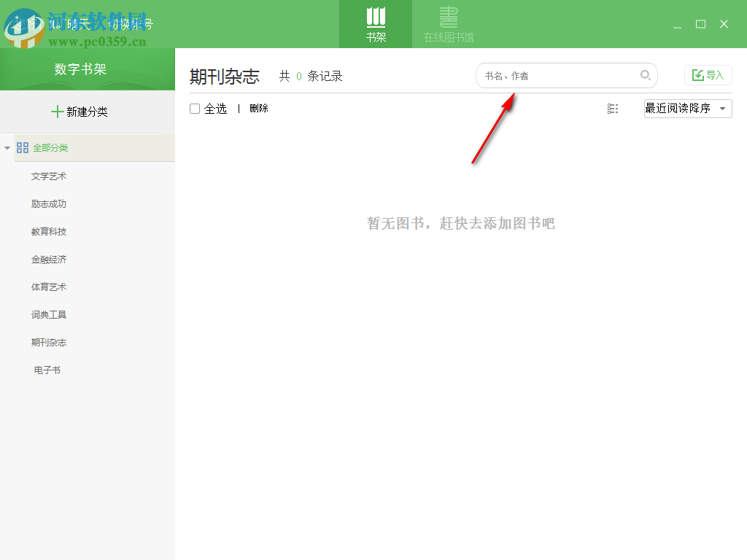The image size is (747, 560).
Task: Click the sort order dropdown arrow
Action: 722,108
